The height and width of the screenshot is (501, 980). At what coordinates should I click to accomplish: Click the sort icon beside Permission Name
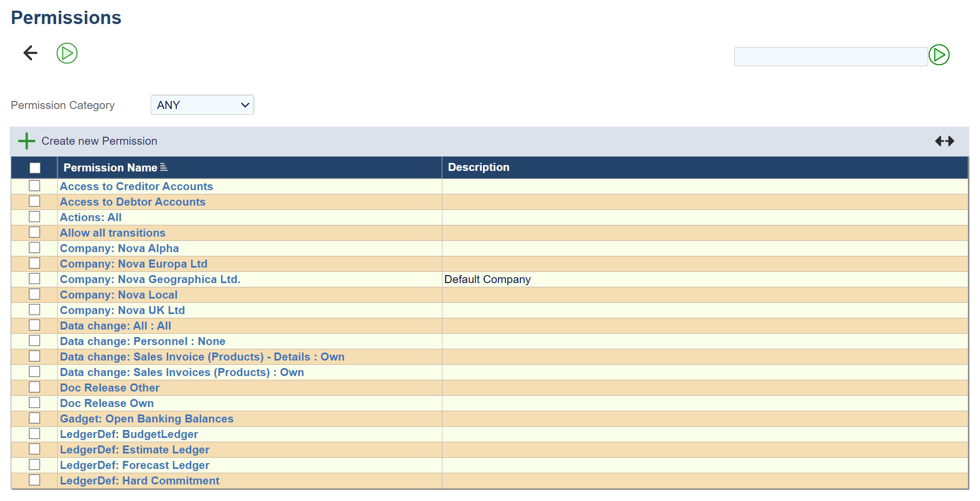tap(164, 168)
